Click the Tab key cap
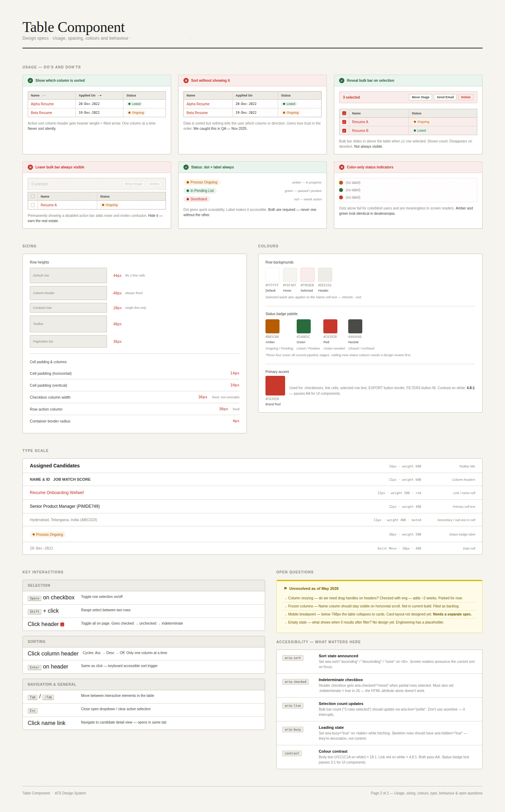The width and height of the screenshot is (505, 812). coord(33,697)
